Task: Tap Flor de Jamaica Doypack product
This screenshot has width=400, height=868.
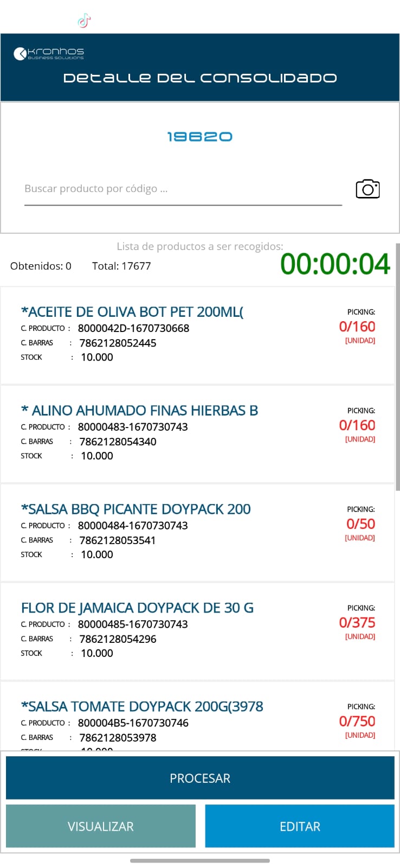Action: [137, 608]
